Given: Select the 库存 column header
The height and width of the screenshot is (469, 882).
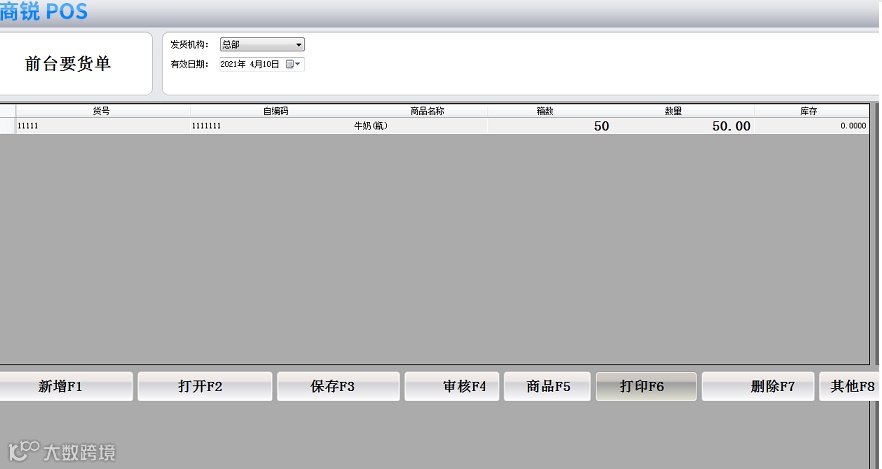Looking at the screenshot, I should (x=811, y=111).
